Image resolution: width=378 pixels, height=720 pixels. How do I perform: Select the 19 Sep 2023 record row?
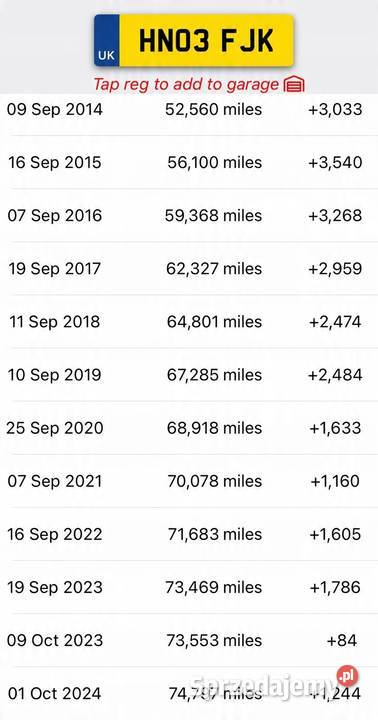pyautogui.click(x=189, y=587)
